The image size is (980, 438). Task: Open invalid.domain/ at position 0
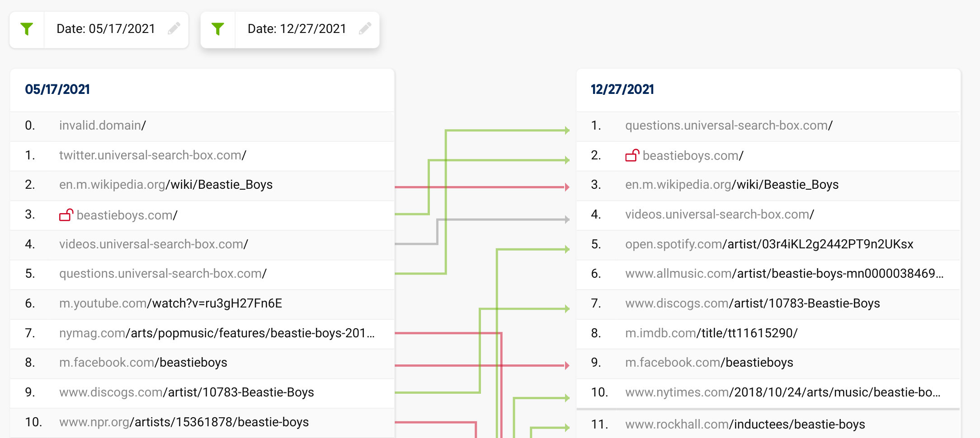(x=103, y=126)
